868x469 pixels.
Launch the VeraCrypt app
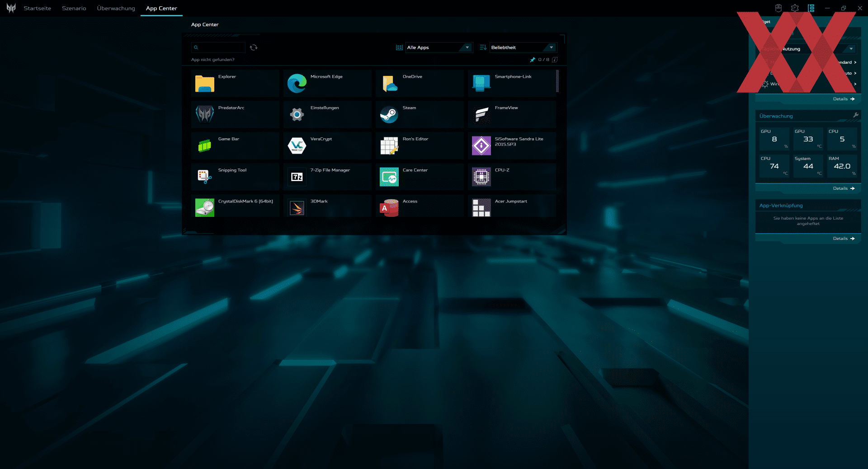[327, 146]
